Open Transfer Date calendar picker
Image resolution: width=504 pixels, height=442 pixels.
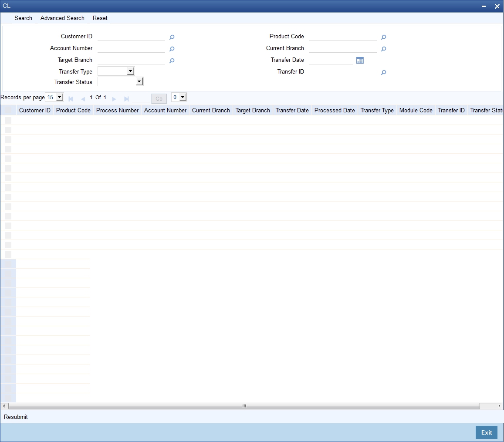coord(360,61)
